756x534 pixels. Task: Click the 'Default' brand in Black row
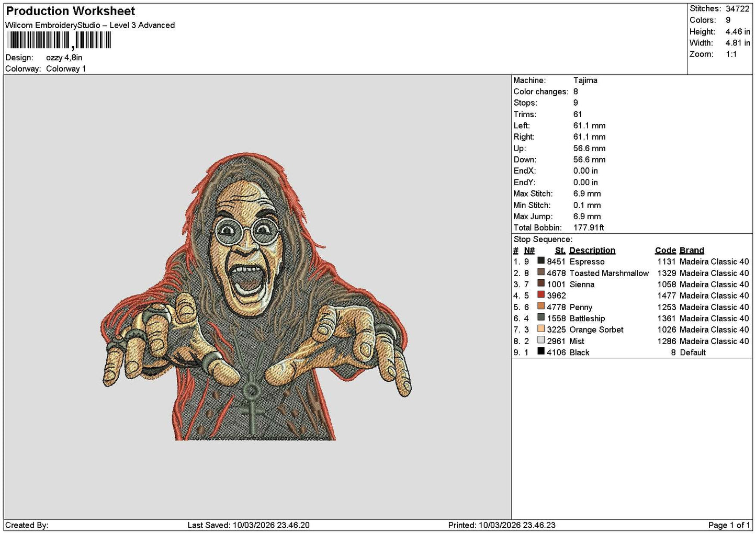(693, 353)
